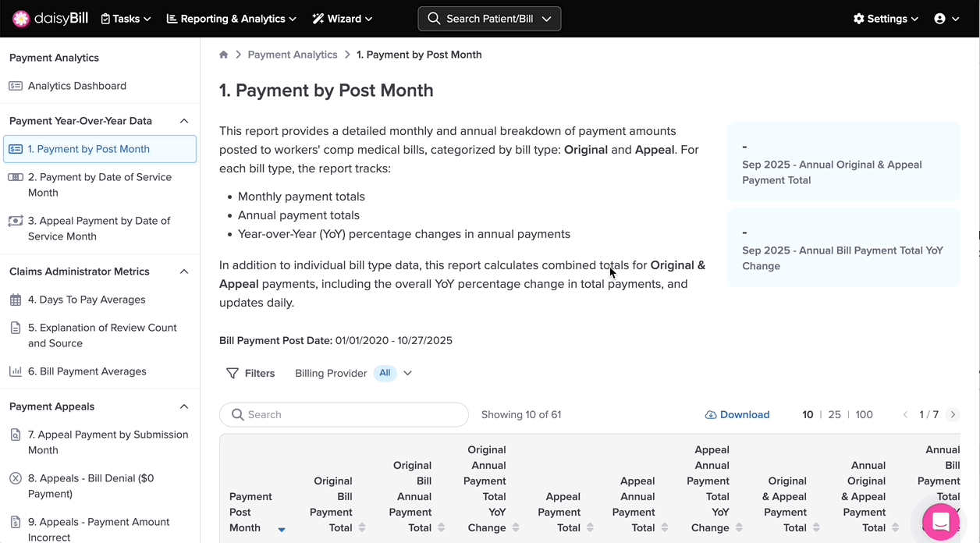Show 25 rows per page

(x=834, y=415)
